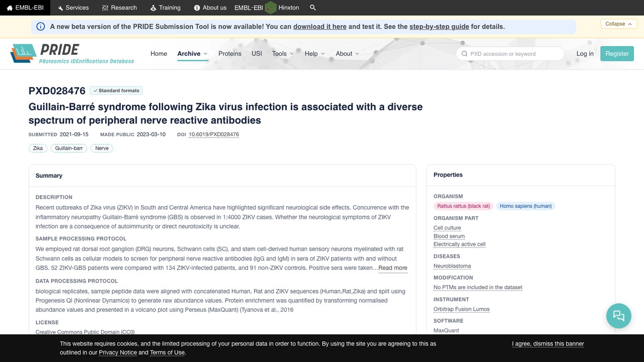Viewport: 644px width, 362px height.
Task: Open DOI 10.6019/PXD028476 link
Action: [x=214, y=134]
